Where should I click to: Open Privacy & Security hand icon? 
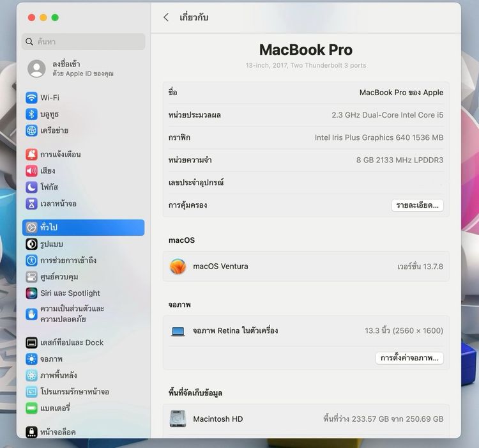tap(31, 314)
